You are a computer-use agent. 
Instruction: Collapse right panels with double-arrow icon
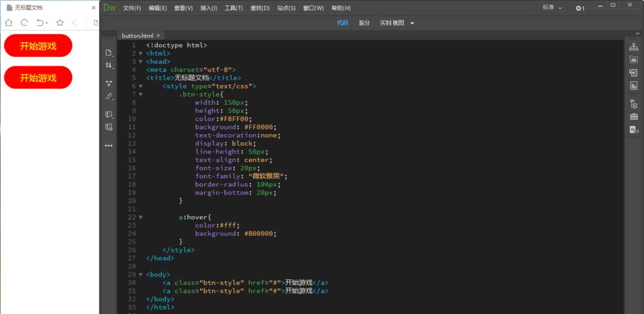638,34
